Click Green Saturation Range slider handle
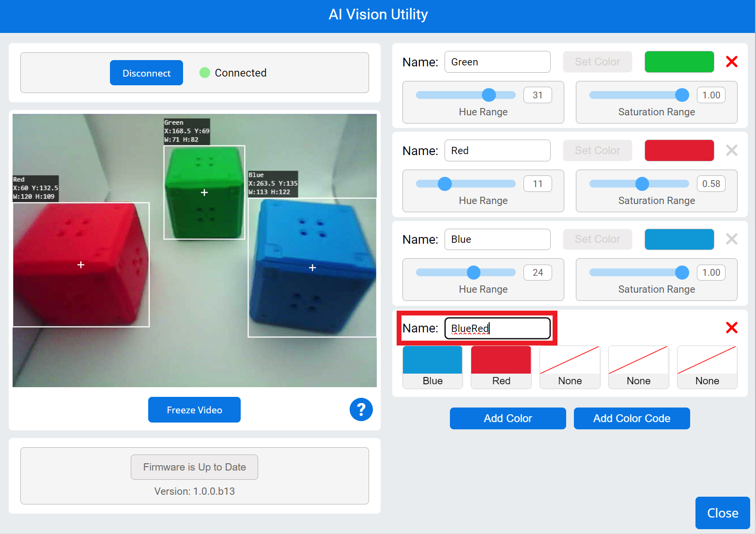756x534 pixels. pos(682,95)
